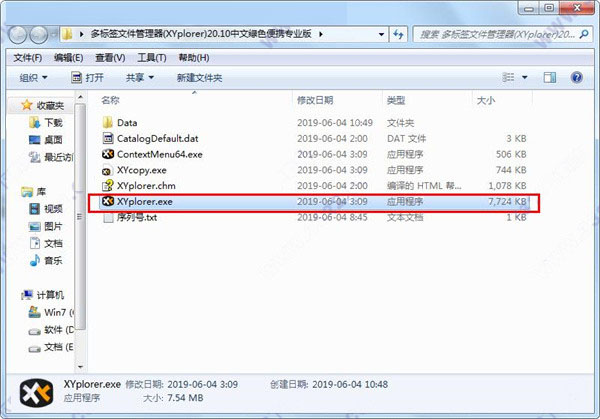This screenshot has height=419, width=600.
Task: Sort by 名称 column header
Action: click(x=111, y=100)
